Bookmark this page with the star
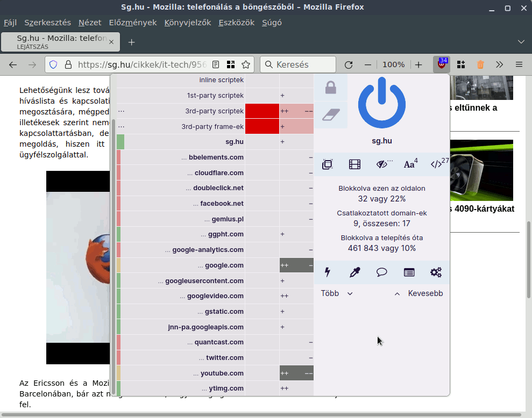 tap(246, 65)
